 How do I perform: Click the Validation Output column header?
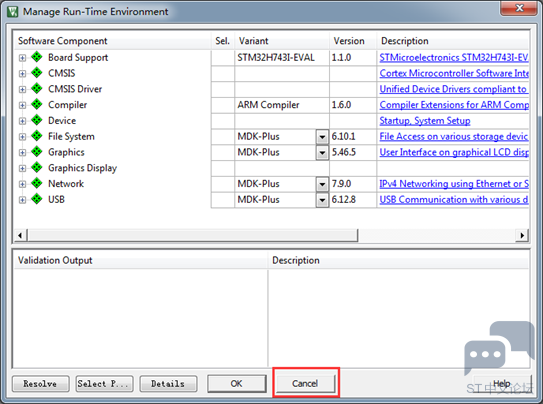(141, 260)
